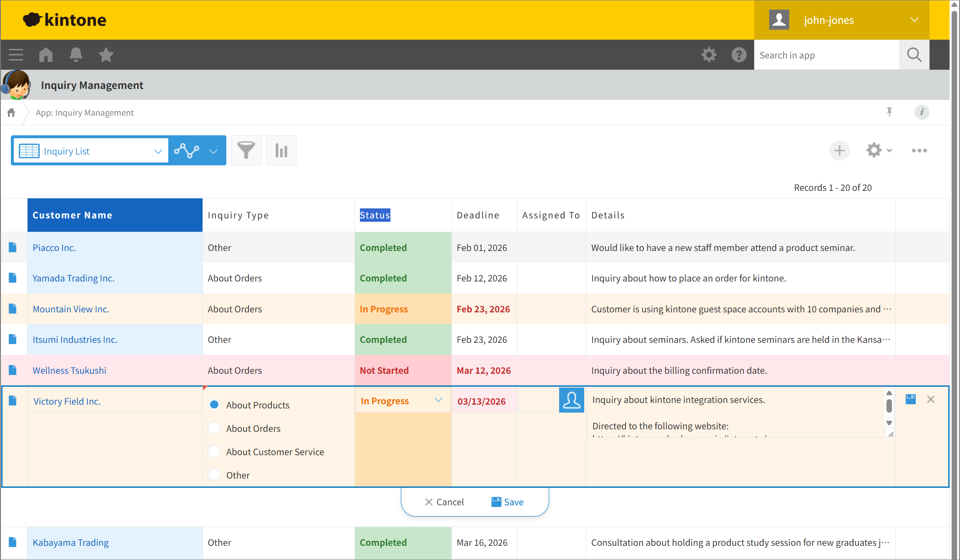This screenshot has height=560, width=960.
Task: Select About Customer Service inquiry type
Action: pyautogui.click(x=214, y=451)
